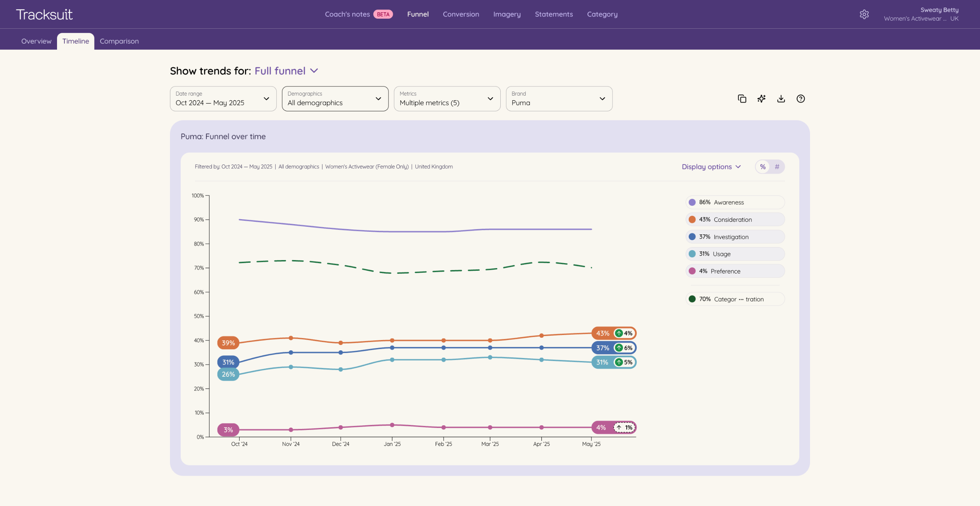This screenshot has height=506, width=980.
Task: Open the help question mark icon
Action: 800,99
